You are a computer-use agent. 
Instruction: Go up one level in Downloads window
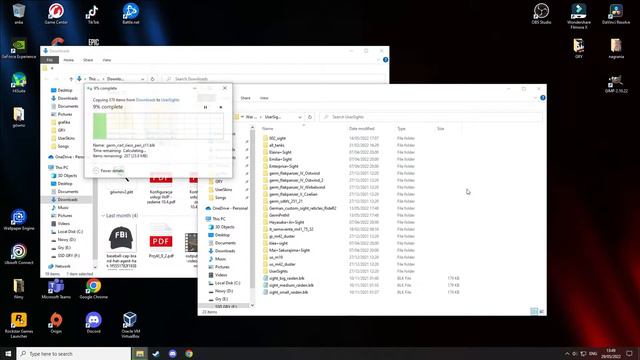pyautogui.click(x=71, y=79)
